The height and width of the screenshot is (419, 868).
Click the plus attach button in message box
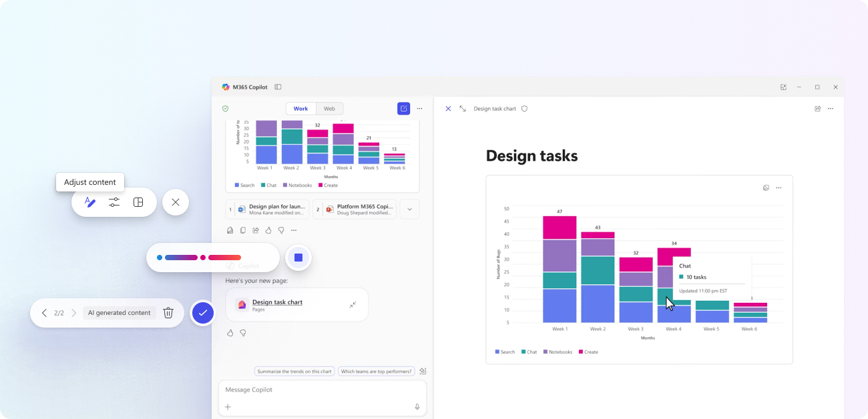(x=228, y=407)
